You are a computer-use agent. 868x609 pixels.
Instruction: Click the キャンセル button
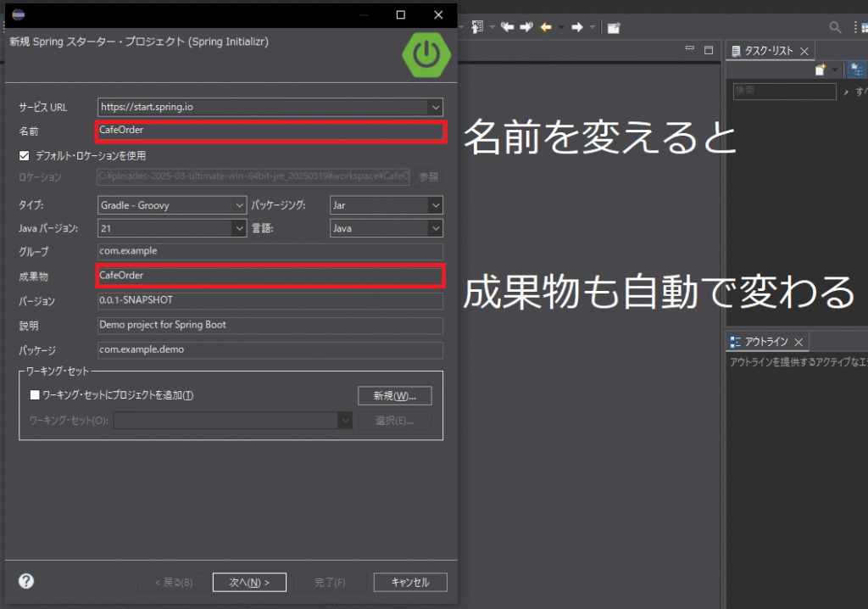click(x=410, y=583)
